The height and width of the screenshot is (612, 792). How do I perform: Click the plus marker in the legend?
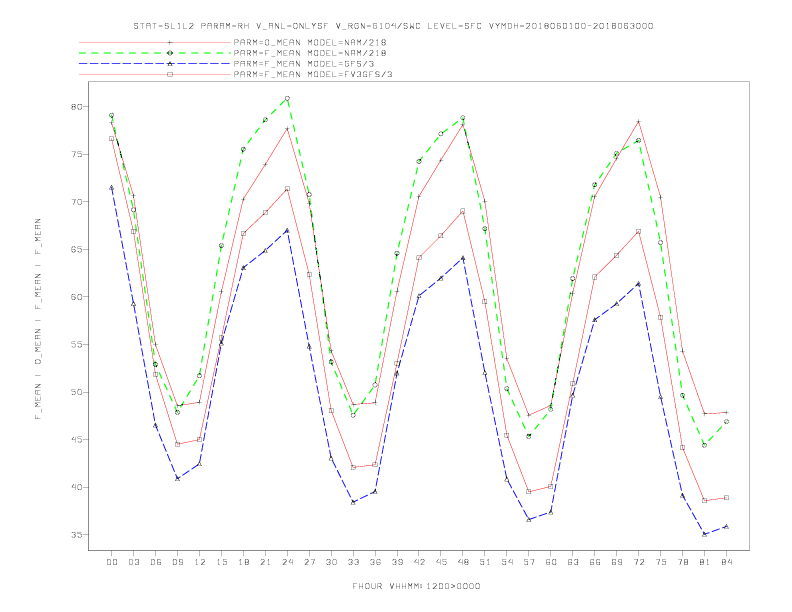point(170,42)
